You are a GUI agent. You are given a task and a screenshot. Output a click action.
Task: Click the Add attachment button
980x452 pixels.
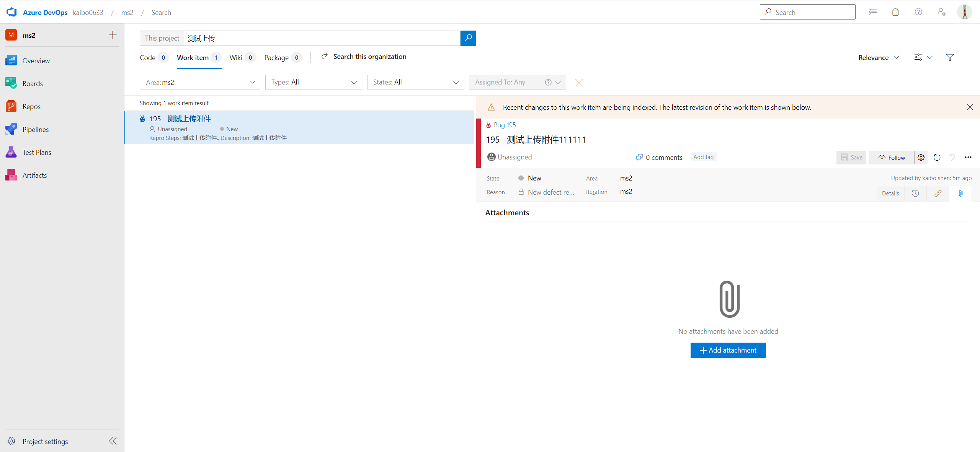(x=728, y=350)
